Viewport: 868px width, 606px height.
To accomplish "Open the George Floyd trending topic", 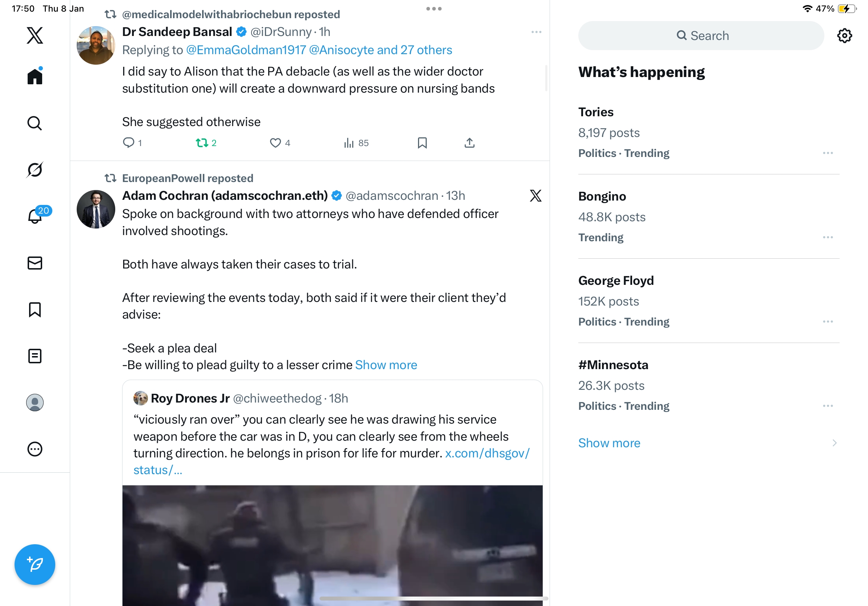I will click(x=616, y=281).
